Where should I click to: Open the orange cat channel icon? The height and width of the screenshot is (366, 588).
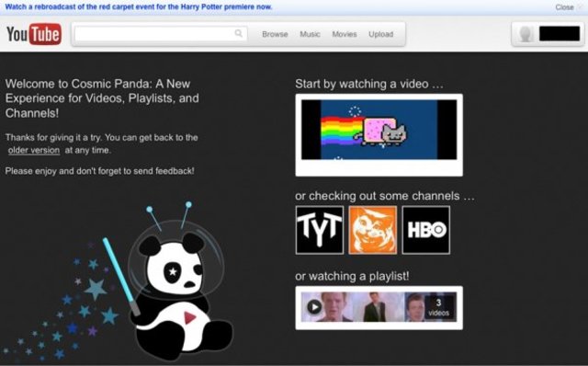373,230
